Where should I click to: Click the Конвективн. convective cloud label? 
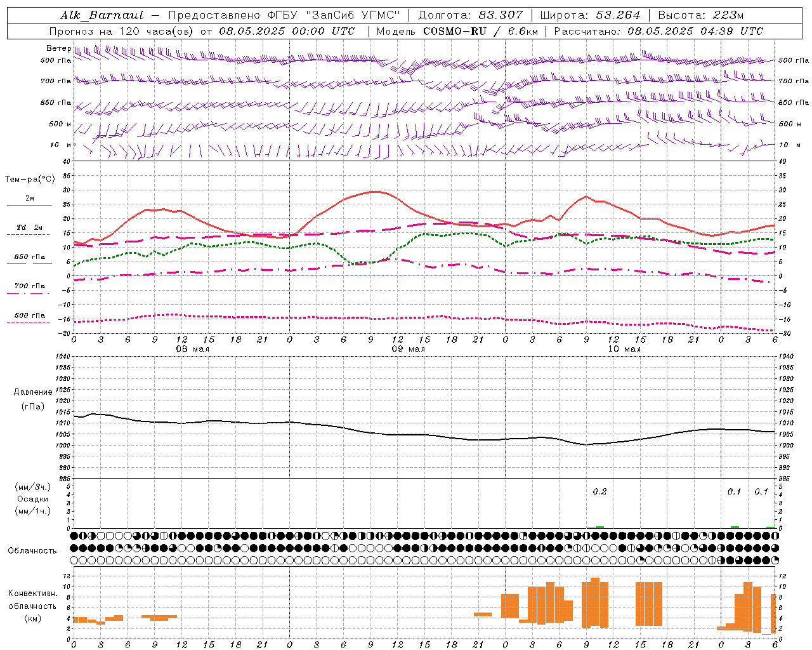[33, 594]
